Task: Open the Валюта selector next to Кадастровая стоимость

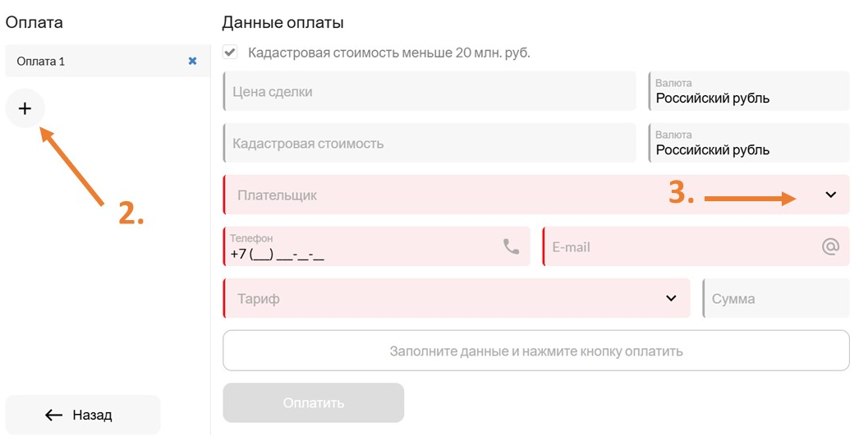Action: click(x=748, y=143)
